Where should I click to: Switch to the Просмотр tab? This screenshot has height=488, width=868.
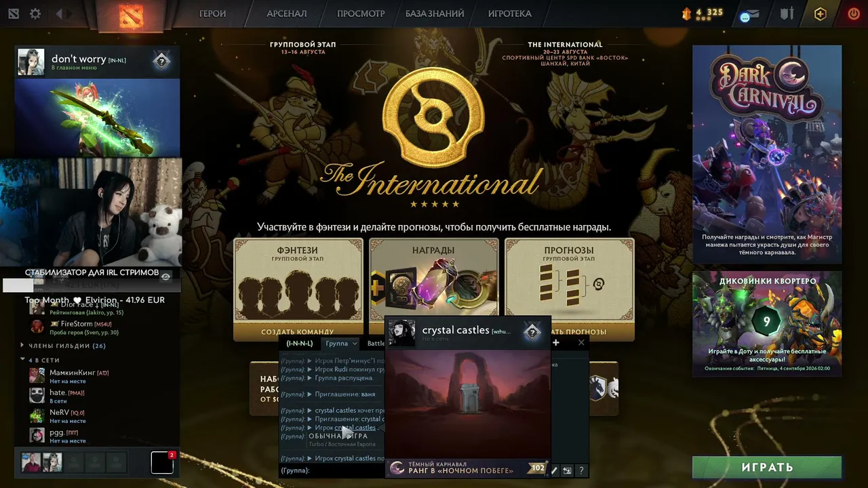click(361, 14)
